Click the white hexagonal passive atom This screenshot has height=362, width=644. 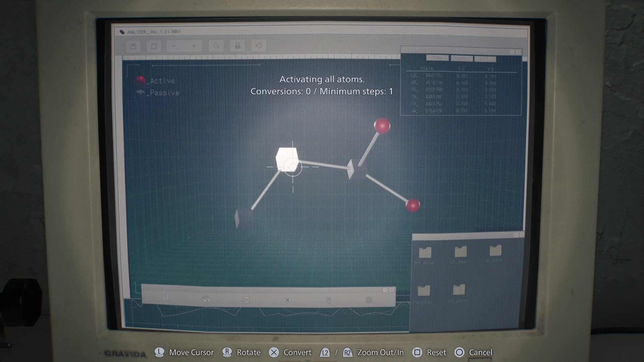[x=287, y=159]
